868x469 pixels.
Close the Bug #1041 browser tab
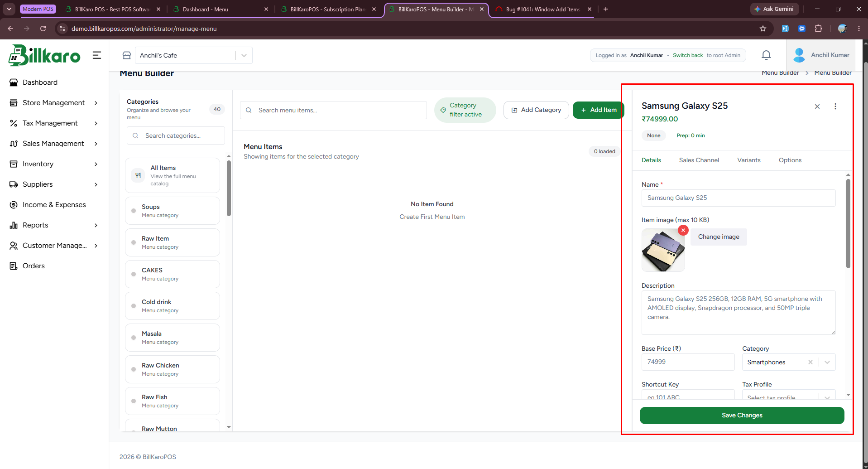click(590, 9)
